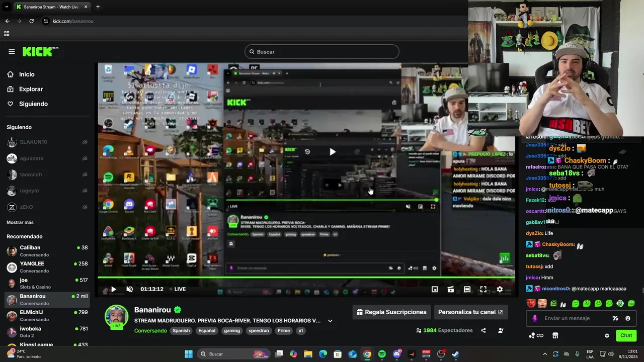Click the Spanish tag
This screenshot has width=644, height=362.
click(x=181, y=331)
